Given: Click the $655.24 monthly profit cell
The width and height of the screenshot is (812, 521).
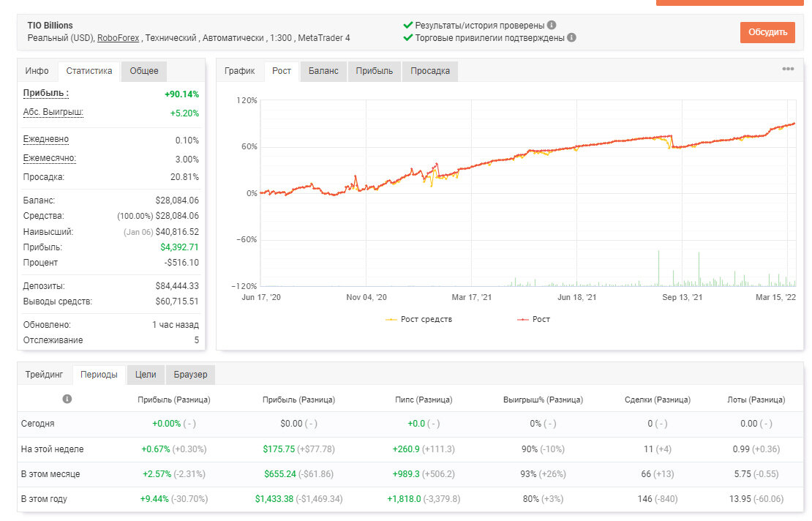Looking at the screenshot, I should point(298,474).
